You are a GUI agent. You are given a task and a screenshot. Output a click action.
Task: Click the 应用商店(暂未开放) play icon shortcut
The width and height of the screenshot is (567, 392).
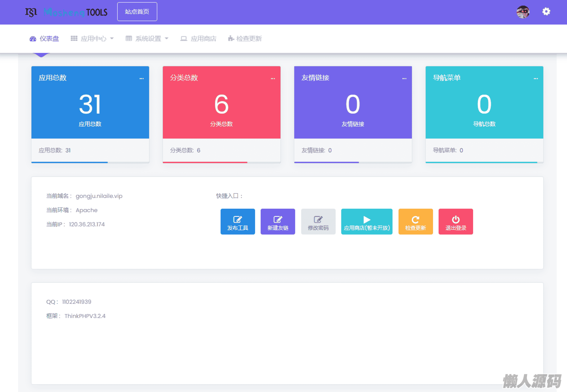tap(367, 222)
